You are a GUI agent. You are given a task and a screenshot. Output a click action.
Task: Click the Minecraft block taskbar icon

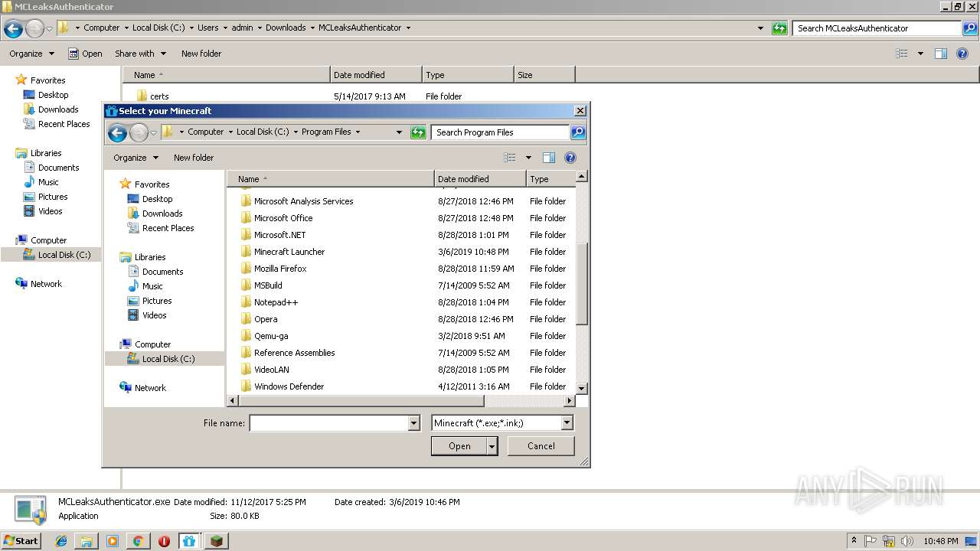pos(216,541)
